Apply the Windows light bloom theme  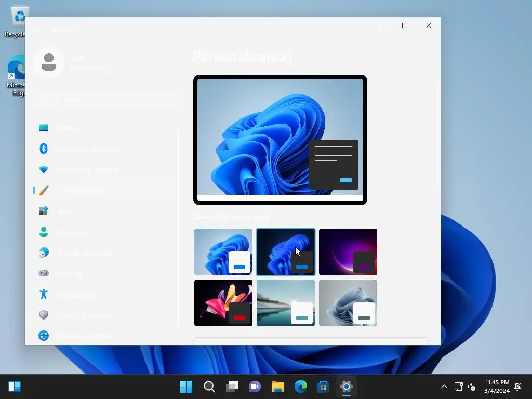[x=223, y=252]
